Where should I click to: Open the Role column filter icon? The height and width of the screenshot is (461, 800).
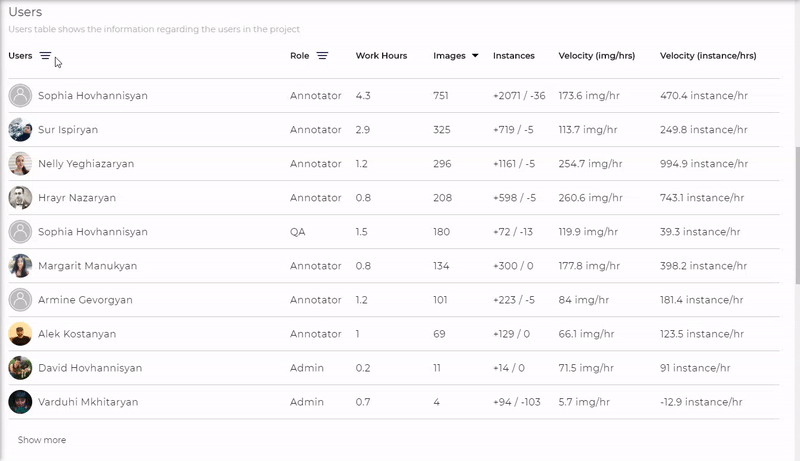pyautogui.click(x=322, y=56)
